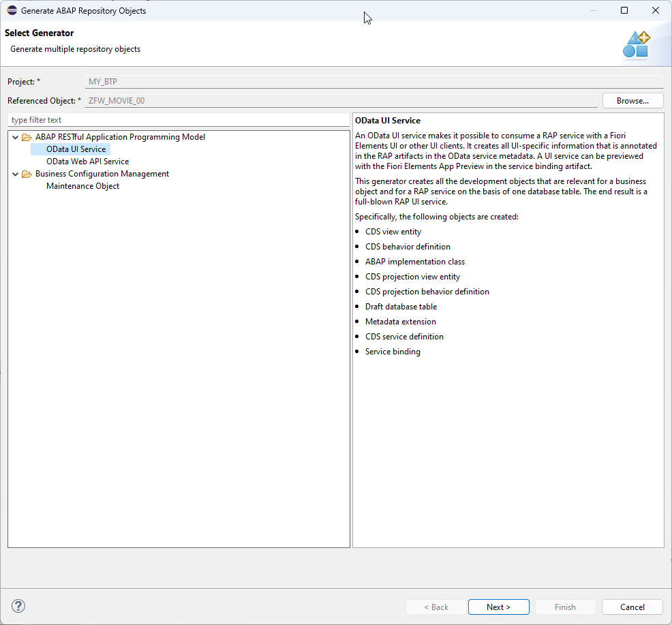Click the Browse... button
Image resolution: width=672 pixels, height=625 pixels.
coord(632,101)
